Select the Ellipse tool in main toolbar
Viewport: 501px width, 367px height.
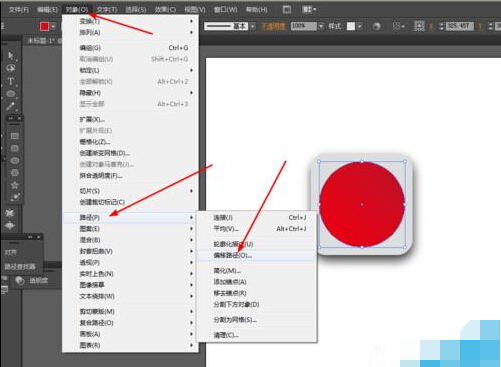pos(11,94)
